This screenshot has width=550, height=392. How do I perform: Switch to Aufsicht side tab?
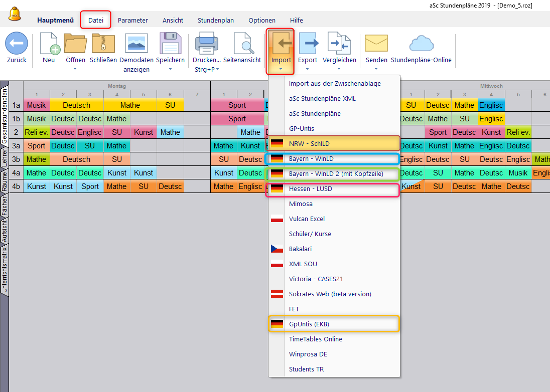[x=4, y=231]
